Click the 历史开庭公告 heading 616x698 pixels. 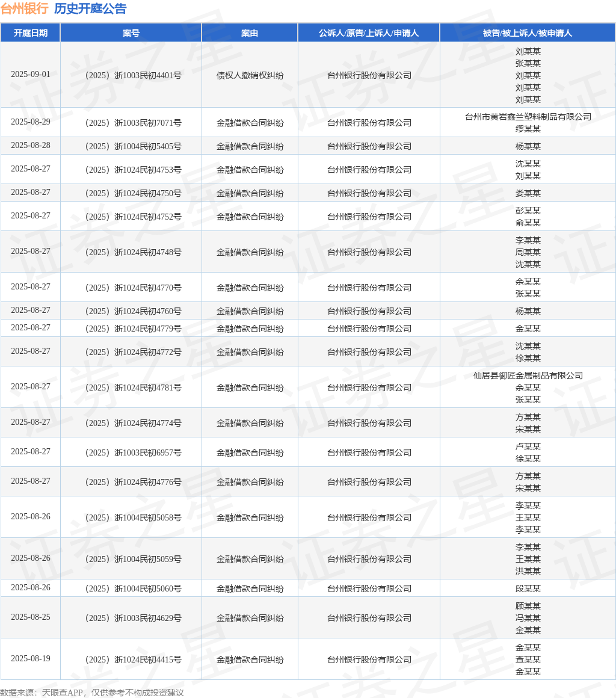pos(90,8)
